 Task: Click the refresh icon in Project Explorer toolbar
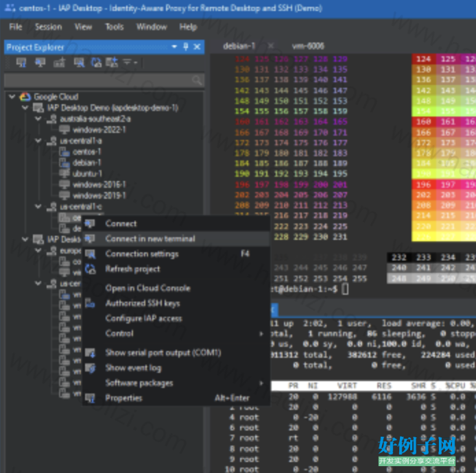(96, 62)
